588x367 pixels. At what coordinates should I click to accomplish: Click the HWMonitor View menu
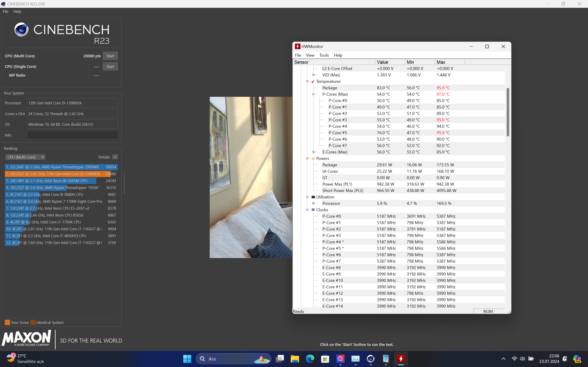click(x=310, y=55)
